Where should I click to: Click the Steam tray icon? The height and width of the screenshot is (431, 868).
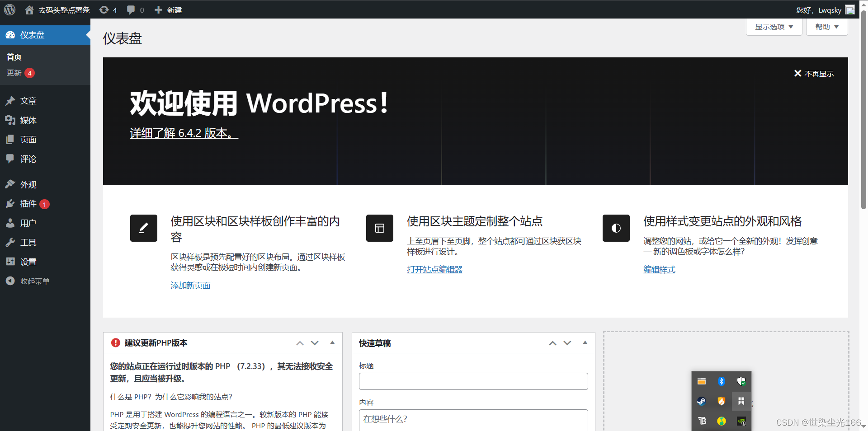pos(702,401)
